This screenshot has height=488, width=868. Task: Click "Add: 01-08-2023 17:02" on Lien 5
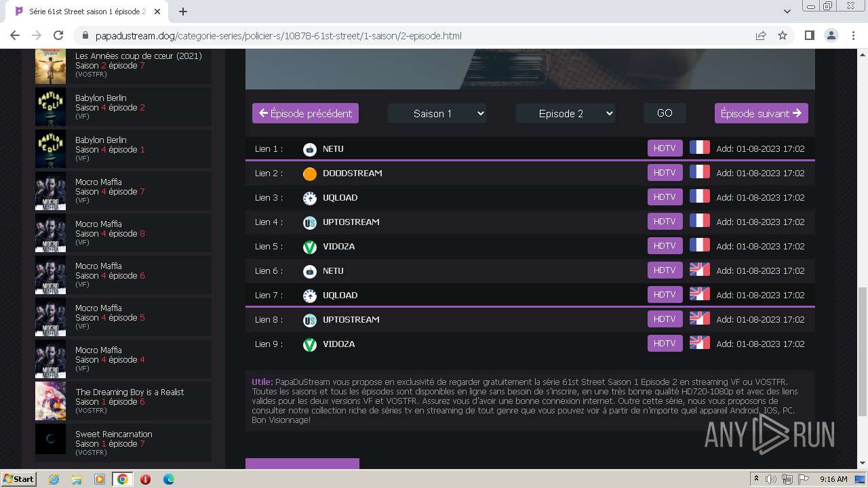click(x=760, y=247)
